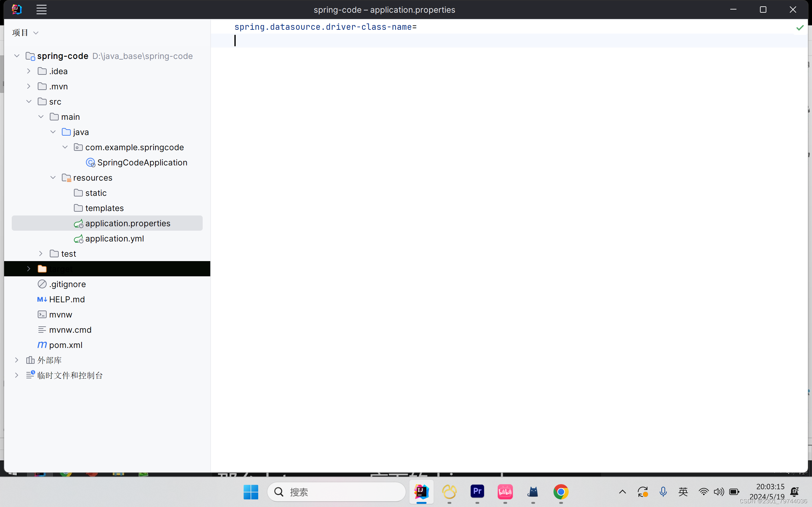The image size is (812, 507).
Task: Expand the 外部库 external libraries node
Action: (17, 360)
